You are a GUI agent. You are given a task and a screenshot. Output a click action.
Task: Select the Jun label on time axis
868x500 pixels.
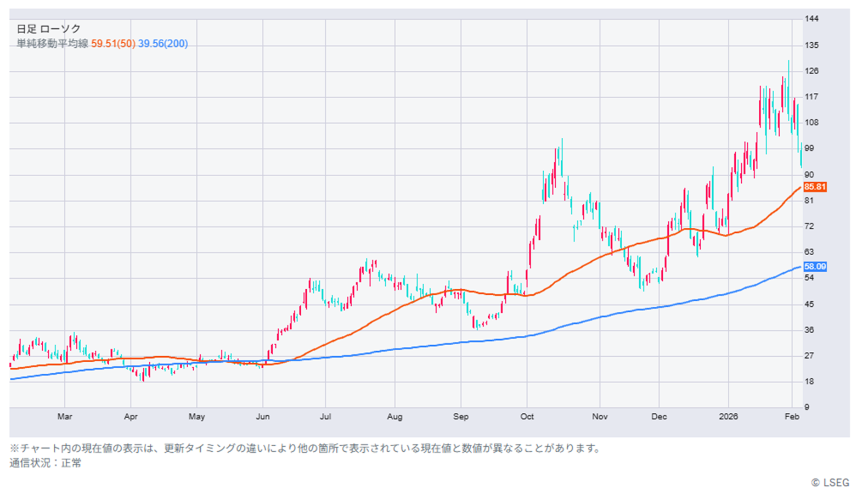pyautogui.click(x=263, y=417)
